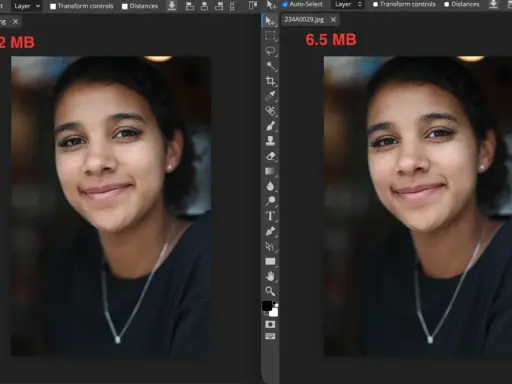Select the Spot Healing Brush tool
The image size is (512, 384).
[x=270, y=111]
